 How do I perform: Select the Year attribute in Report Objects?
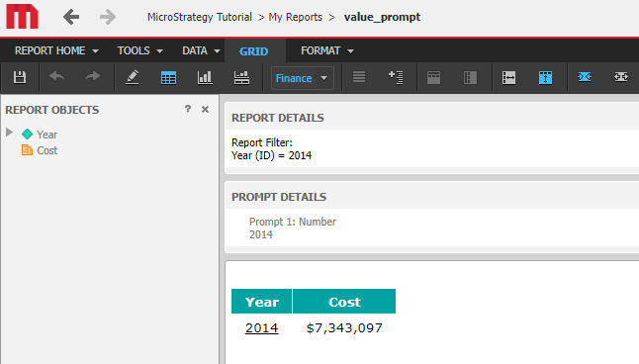(x=46, y=135)
